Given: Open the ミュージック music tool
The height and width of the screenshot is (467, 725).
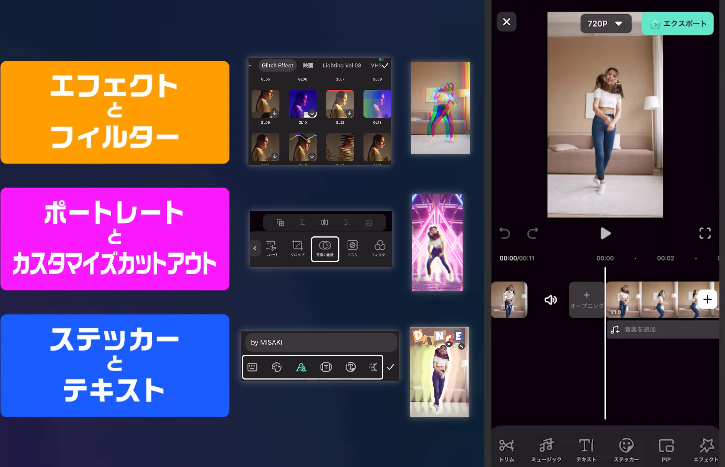Looking at the screenshot, I should point(546,450).
